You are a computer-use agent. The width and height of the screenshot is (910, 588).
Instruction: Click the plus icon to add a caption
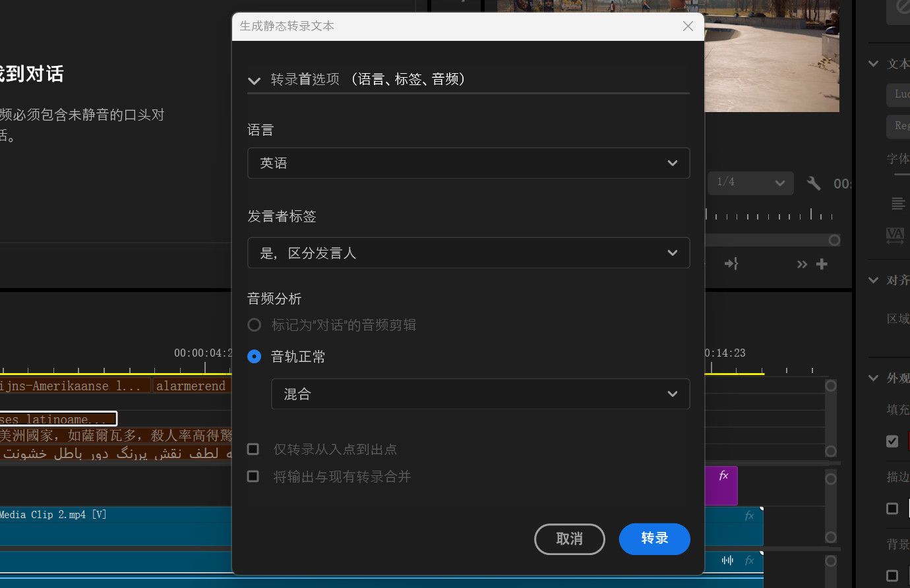822,264
